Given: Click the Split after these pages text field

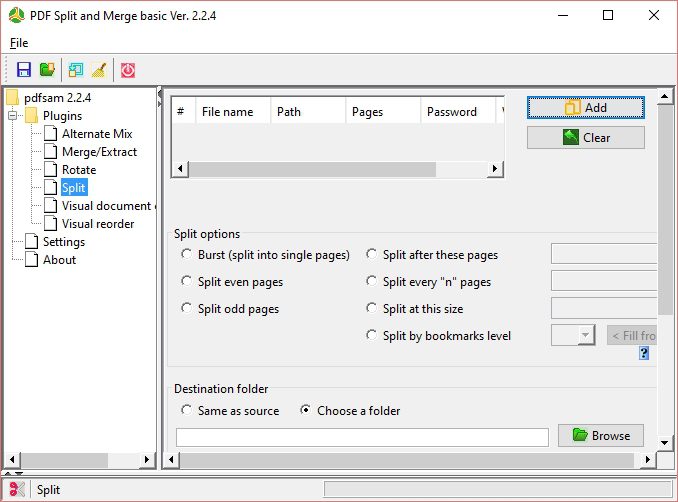Looking at the screenshot, I should tap(604, 253).
